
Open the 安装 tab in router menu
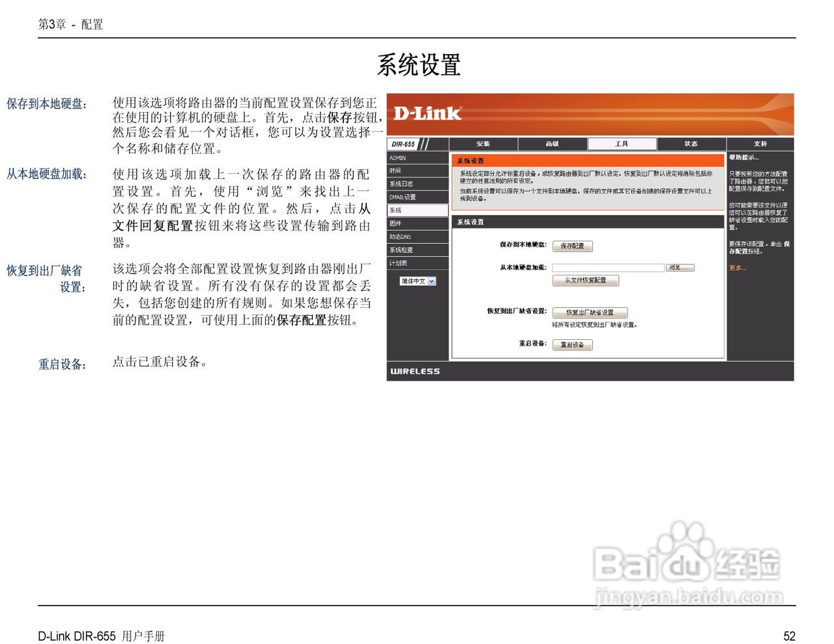click(483, 144)
